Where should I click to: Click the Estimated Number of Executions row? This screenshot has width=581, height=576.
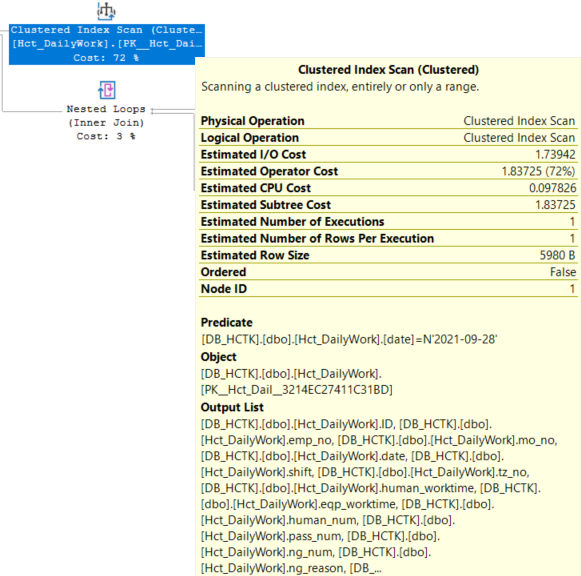click(x=388, y=222)
